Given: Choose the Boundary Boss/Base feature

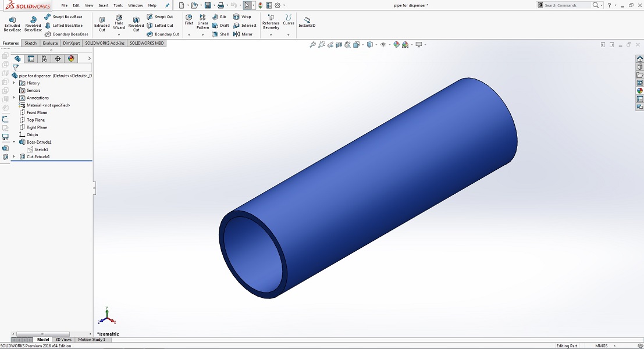Looking at the screenshot, I should 66,34.
